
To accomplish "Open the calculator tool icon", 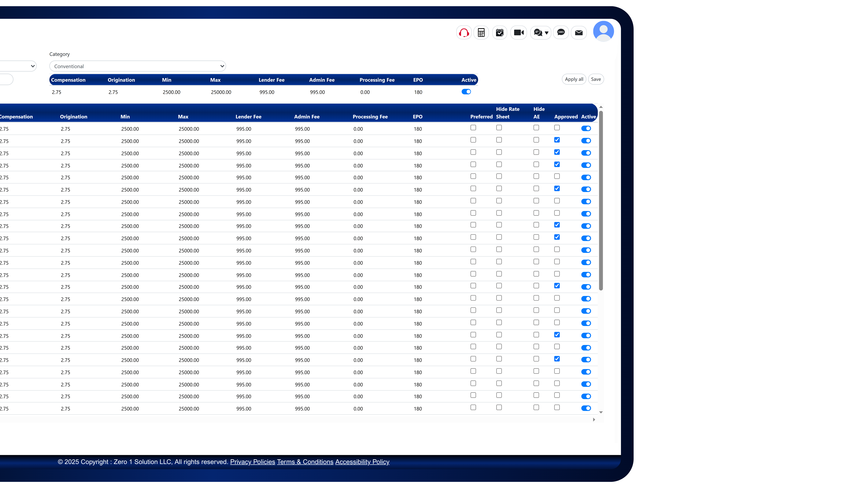I will (481, 33).
